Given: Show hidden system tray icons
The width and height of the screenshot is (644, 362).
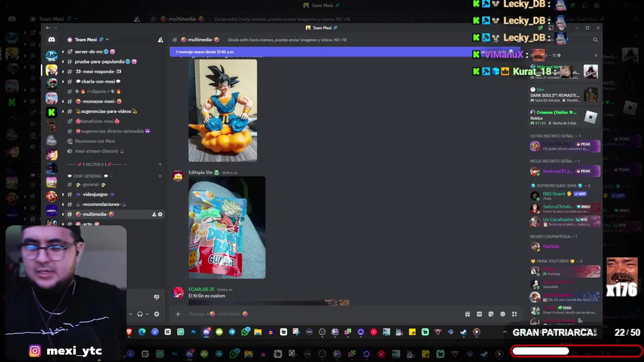Looking at the screenshot, I should coord(505,332).
